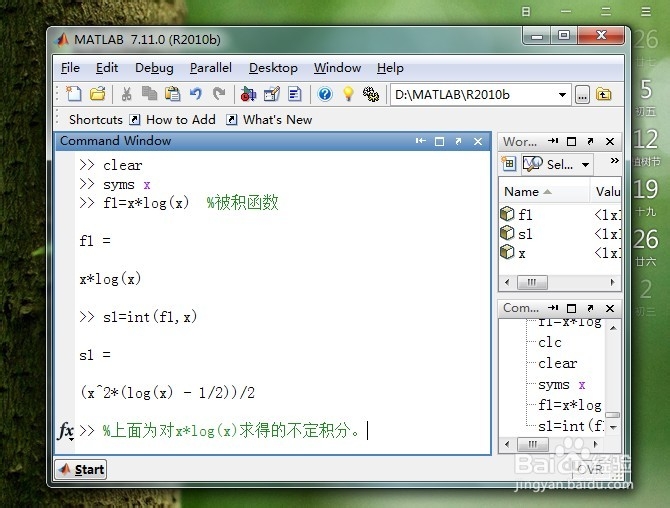Viewport: 670px width, 508px height.
Task: Open the MATLAB Start menu button
Action: pos(80,470)
